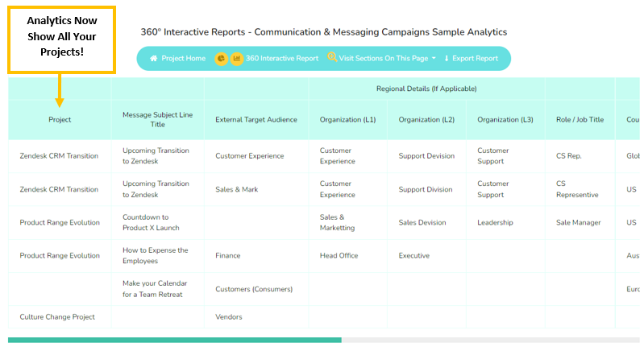Click the Organization (L3) column header
The image size is (644, 351).
(505, 119)
